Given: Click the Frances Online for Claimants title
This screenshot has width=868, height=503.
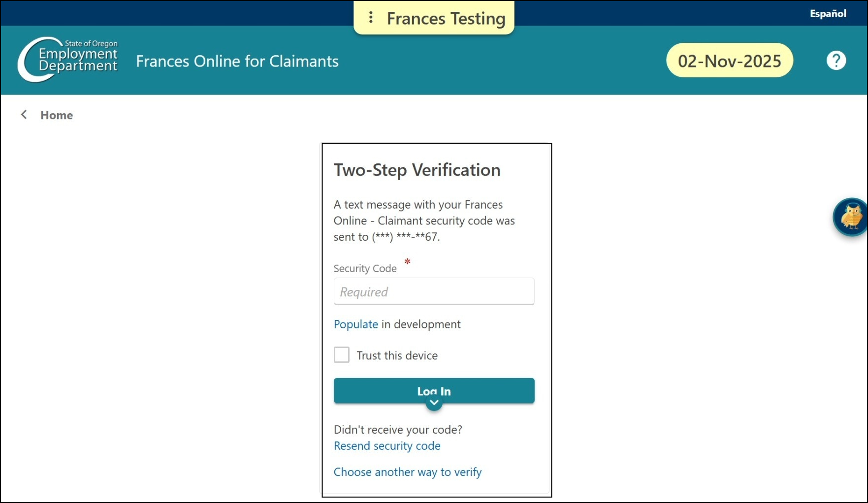Looking at the screenshot, I should [x=237, y=61].
